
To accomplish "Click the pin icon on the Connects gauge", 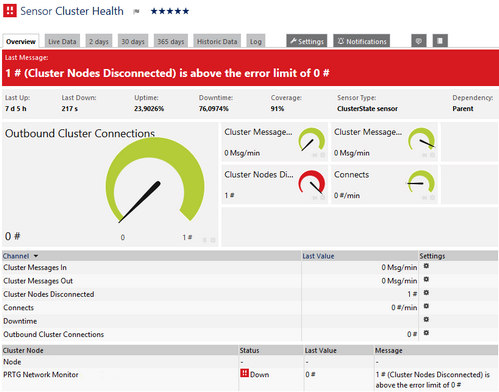I will click(x=424, y=198).
